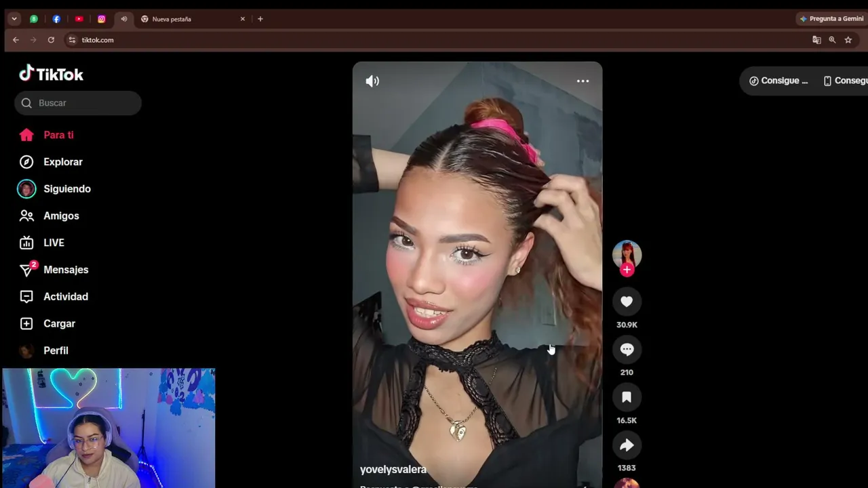Toggle the video sound with the speaker icon
Image resolution: width=868 pixels, height=488 pixels.
372,81
